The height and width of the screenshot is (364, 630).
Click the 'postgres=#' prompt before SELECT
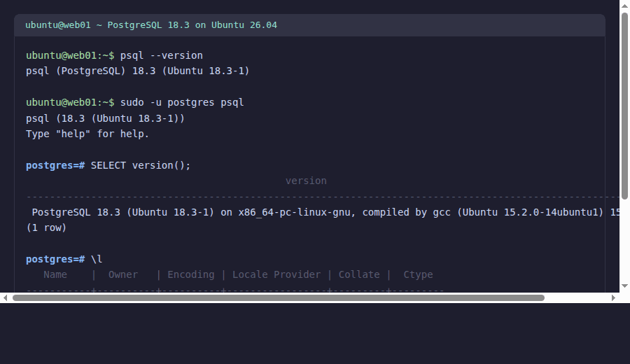pos(55,165)
